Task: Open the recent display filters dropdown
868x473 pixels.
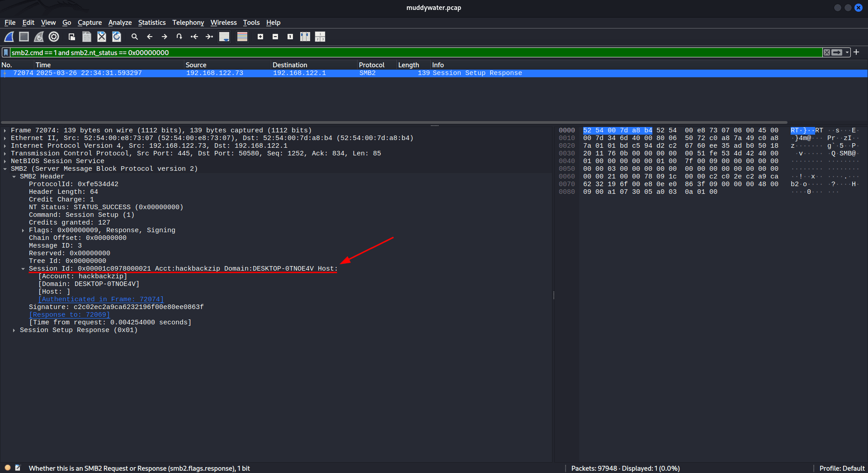Action: point(847,53)
